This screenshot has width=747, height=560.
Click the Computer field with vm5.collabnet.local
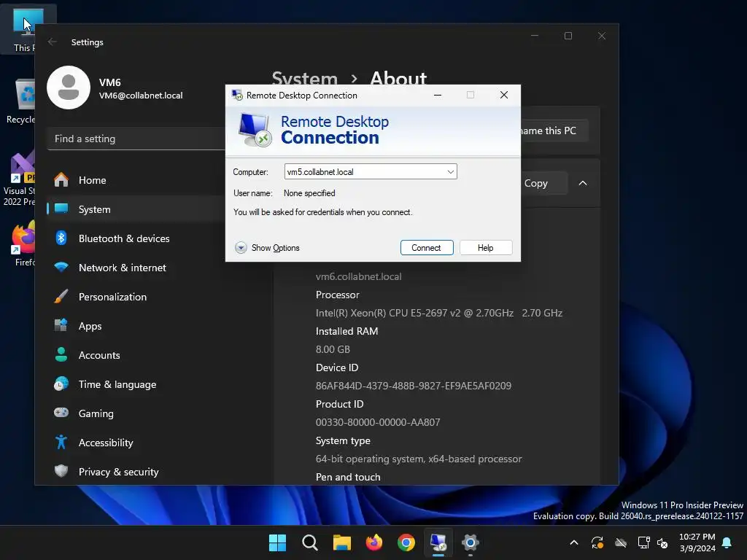370,172
